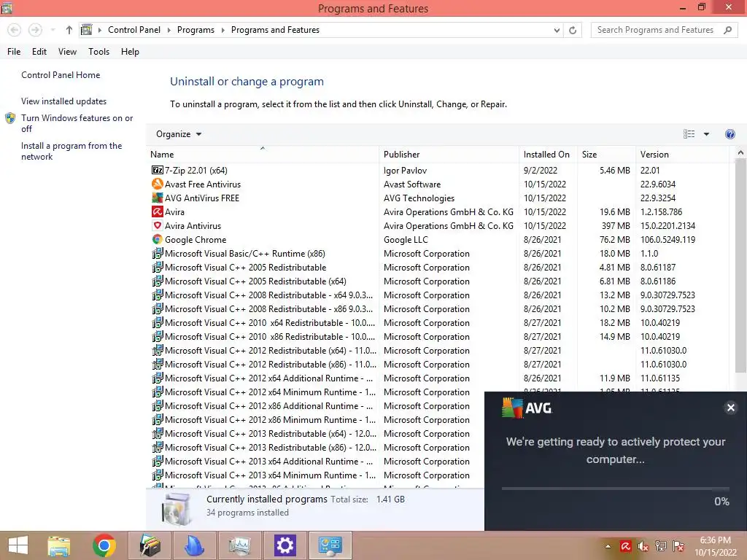Click the Avast Free Antivirus icon
Screen dimensions: 747x560
tap(158, 184)
